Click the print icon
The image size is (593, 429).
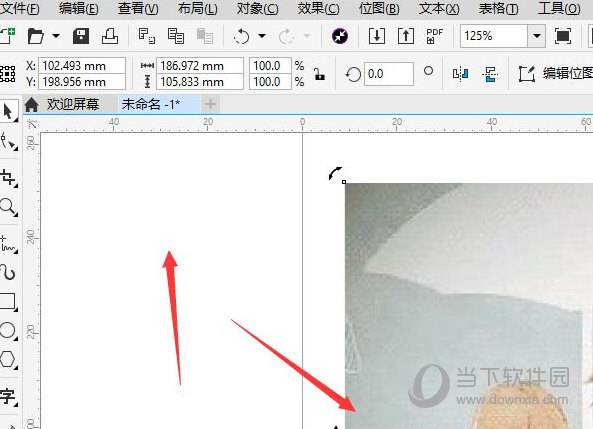[x=110, y=36]
